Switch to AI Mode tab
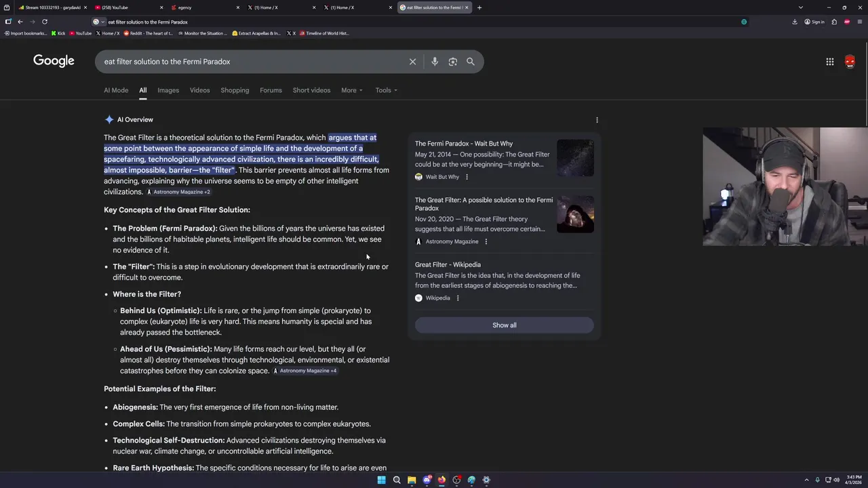The image size is (868, 488). tap(116, 90)
